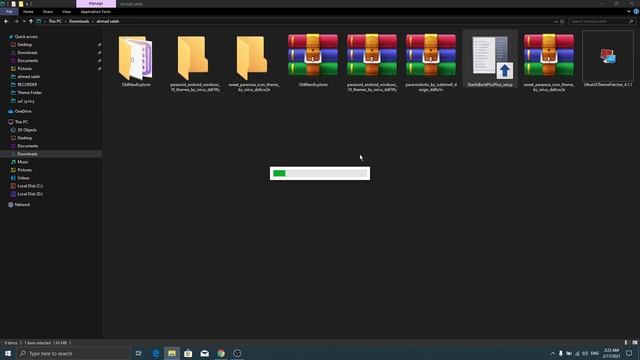Image resolution: width=640 pixels, height=360 pixels.
Task: Open Desktop under This PC
Action: (x=24, y=138)
